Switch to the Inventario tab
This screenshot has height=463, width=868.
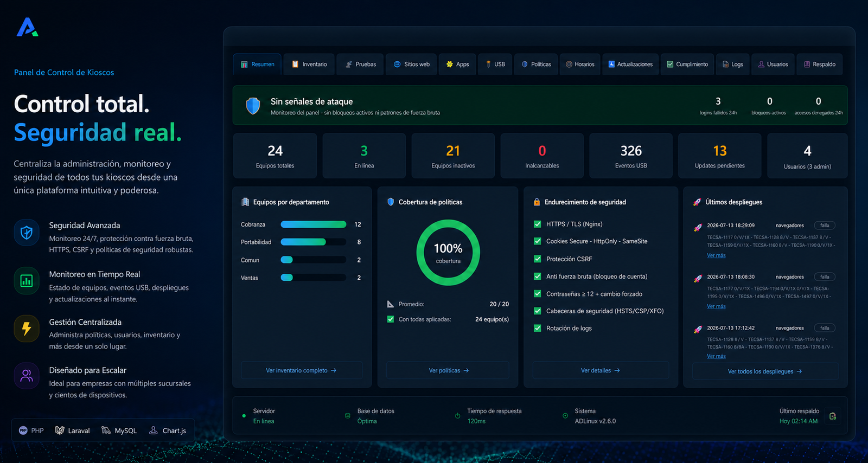click(309, 64)
